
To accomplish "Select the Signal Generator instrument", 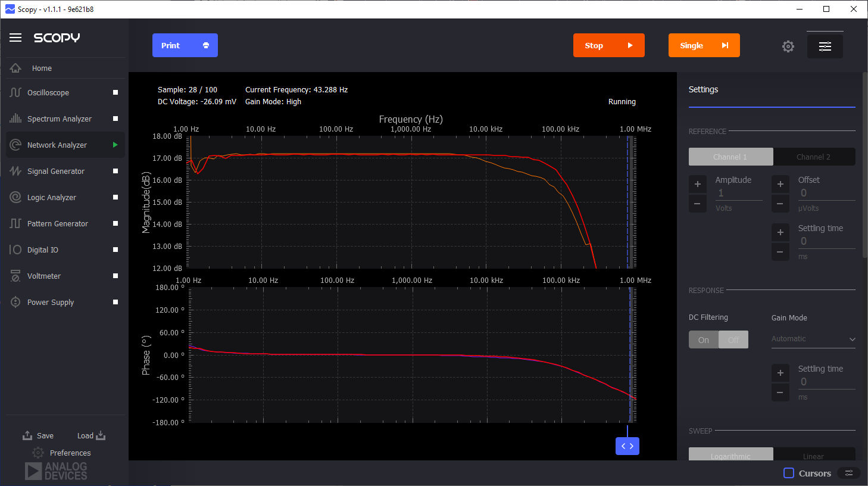I will tap(55, 171).
